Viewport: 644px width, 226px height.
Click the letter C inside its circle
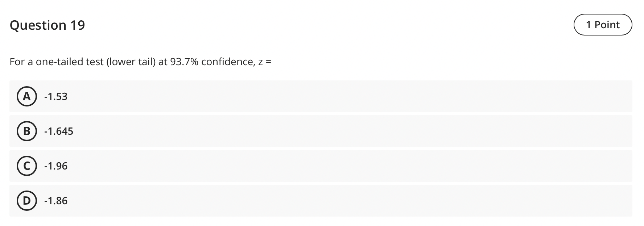26,166
